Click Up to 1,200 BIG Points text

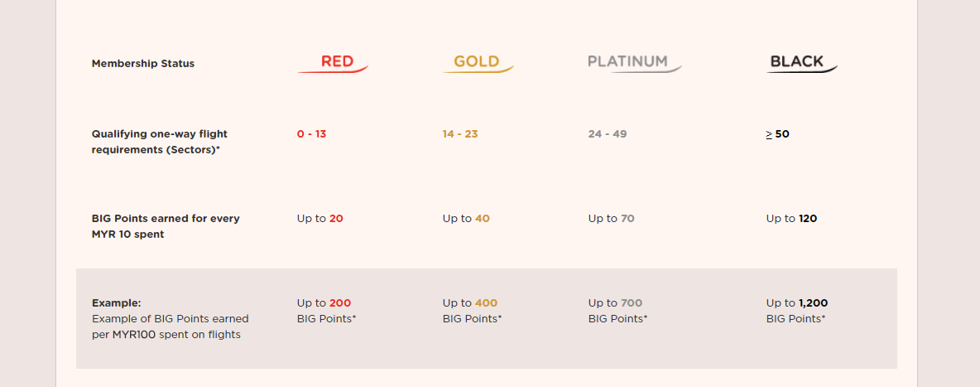tap(797, 311)
